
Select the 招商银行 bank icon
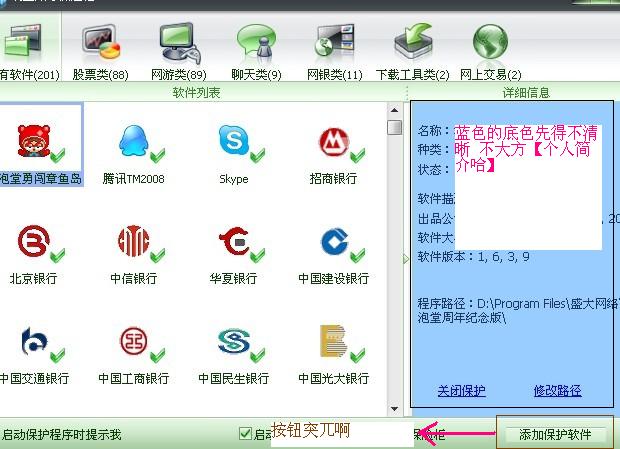tap(335, 141)
